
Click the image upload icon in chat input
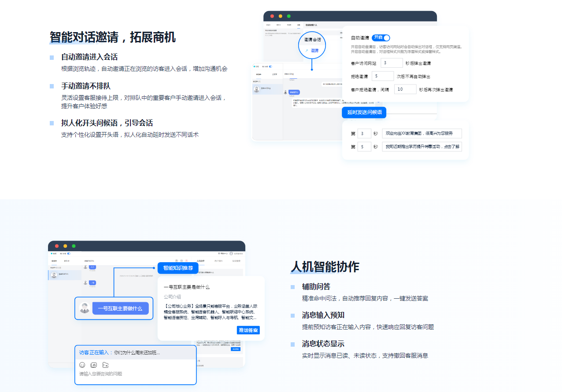click(94, 365)
